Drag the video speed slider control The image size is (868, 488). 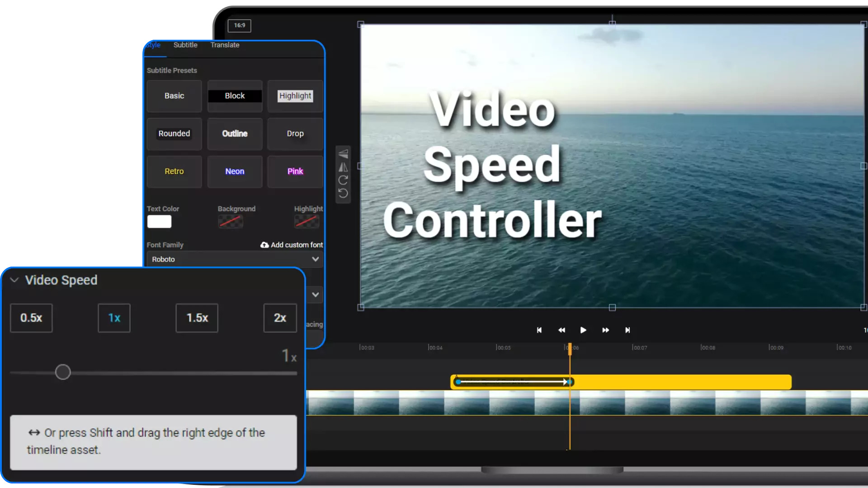point(62,372)
